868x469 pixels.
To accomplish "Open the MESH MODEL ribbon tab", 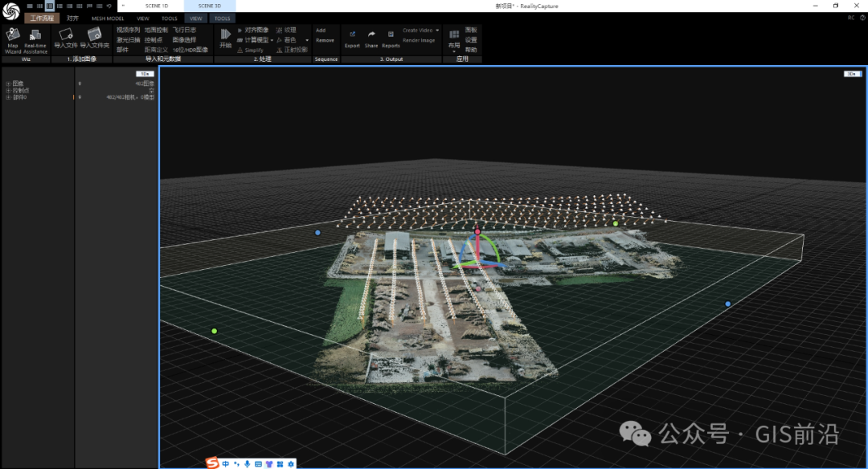I will [108, 18].
